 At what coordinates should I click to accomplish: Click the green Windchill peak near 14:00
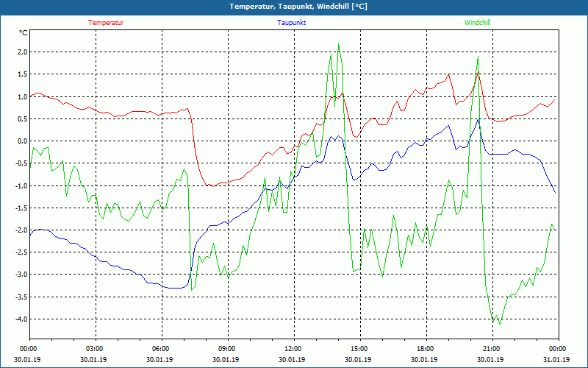[339, 44]
